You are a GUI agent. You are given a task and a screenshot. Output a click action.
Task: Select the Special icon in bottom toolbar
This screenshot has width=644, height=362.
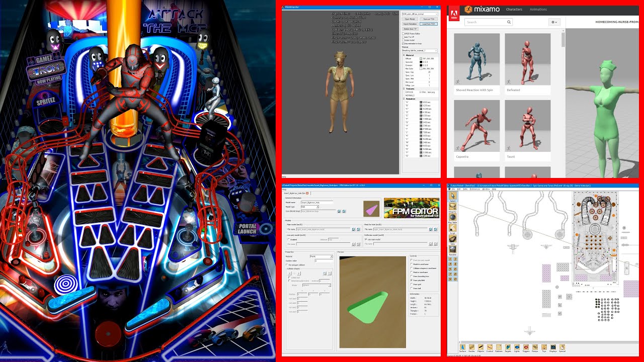click(x=562, y=347)
